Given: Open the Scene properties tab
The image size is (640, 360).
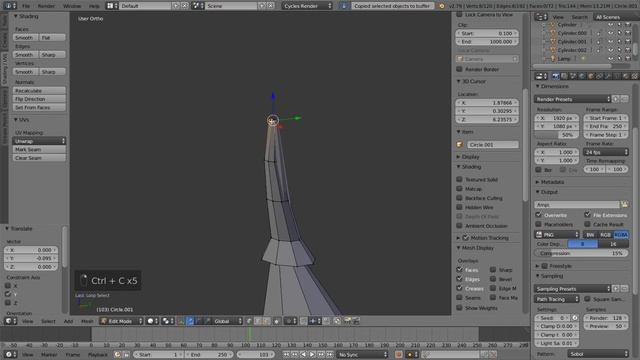Looking at the screenshot, I should [573, 76].
